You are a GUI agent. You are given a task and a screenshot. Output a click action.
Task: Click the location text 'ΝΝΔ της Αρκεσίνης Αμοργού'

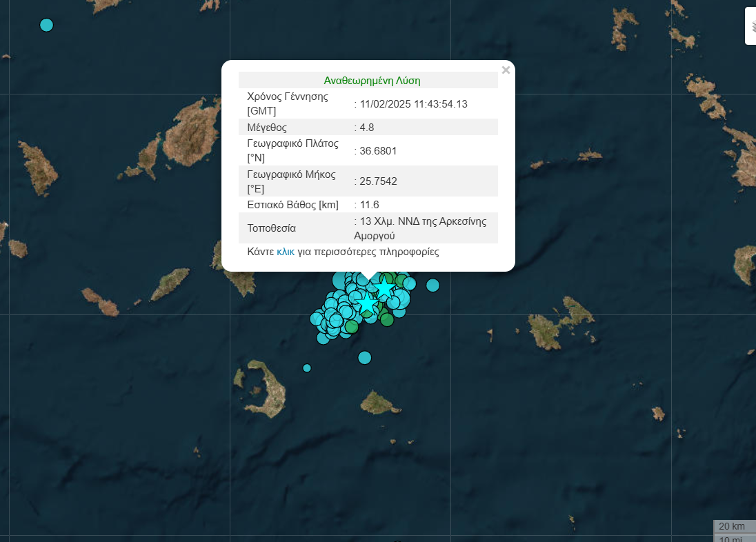tap(419, 228)
